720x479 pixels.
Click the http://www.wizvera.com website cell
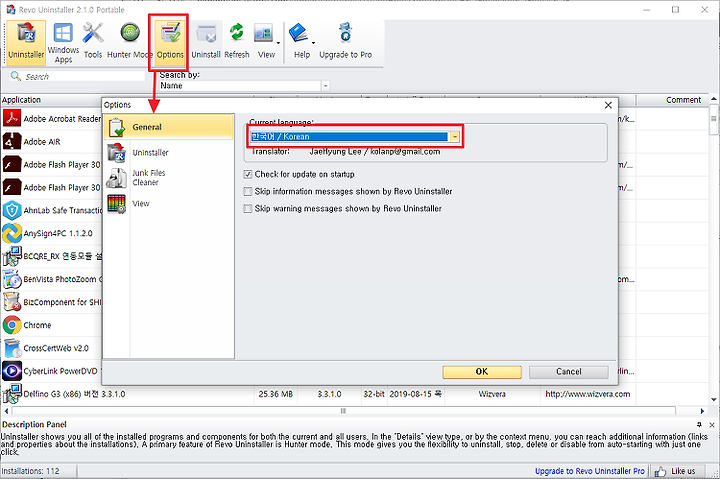tap(587, 394)
